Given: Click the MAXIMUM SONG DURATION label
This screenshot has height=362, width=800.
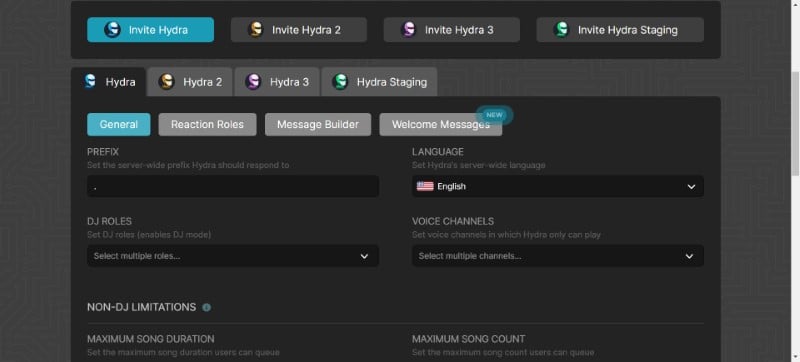Looking at the screenshot, I should click(151, 339).
